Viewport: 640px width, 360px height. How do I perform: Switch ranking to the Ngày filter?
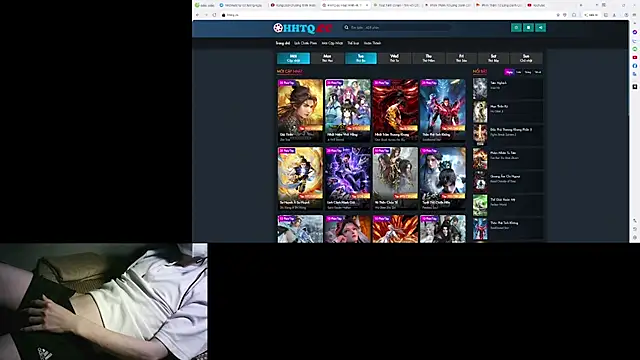pos(509,72)
